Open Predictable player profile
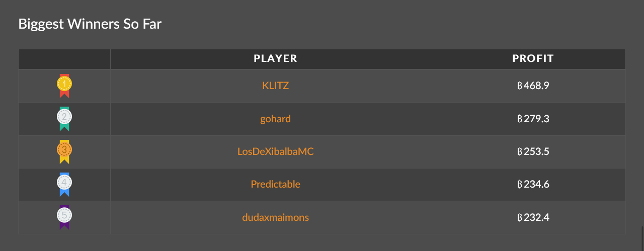Screen dimensions: 644x251 [276, 184]
